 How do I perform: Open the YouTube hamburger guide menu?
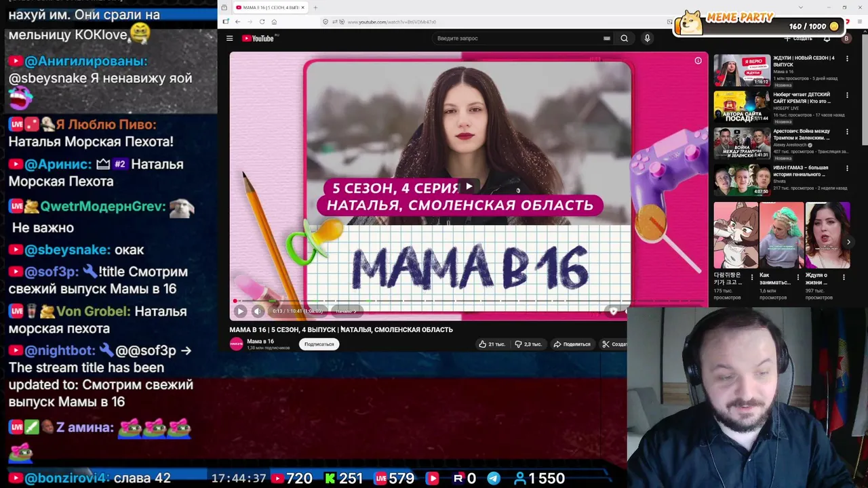tap(229, 39)
